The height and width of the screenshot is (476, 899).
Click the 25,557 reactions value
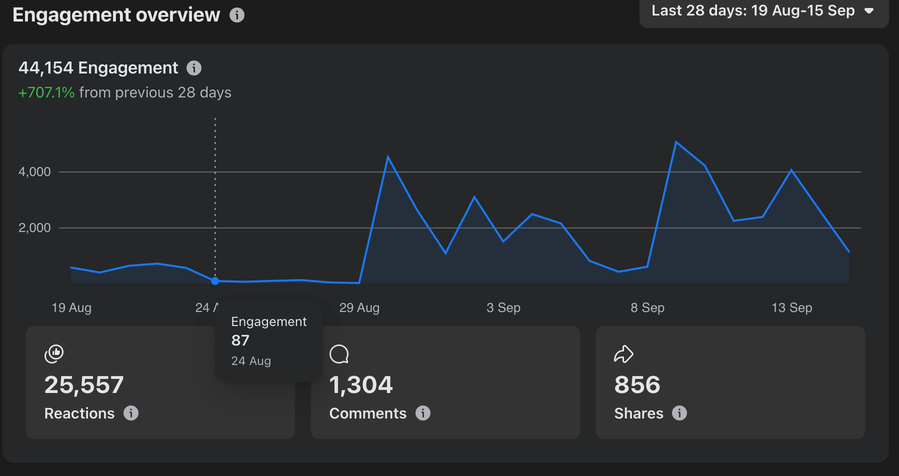coord(84,385)
